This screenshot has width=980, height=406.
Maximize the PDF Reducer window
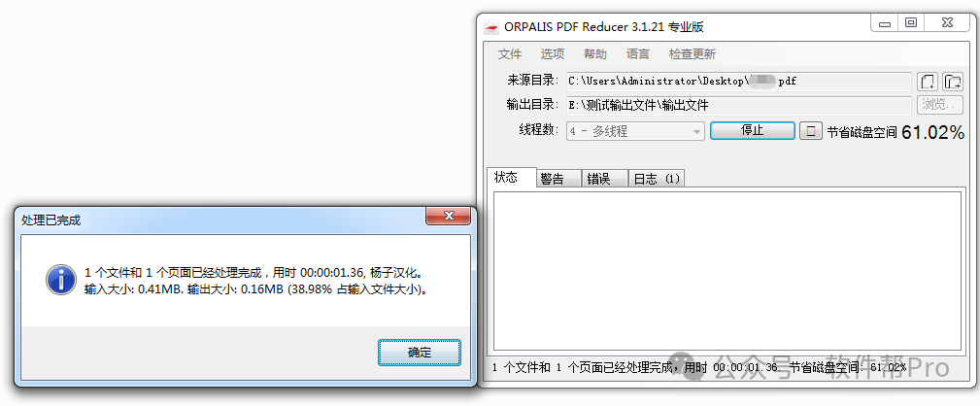[911, 23]
